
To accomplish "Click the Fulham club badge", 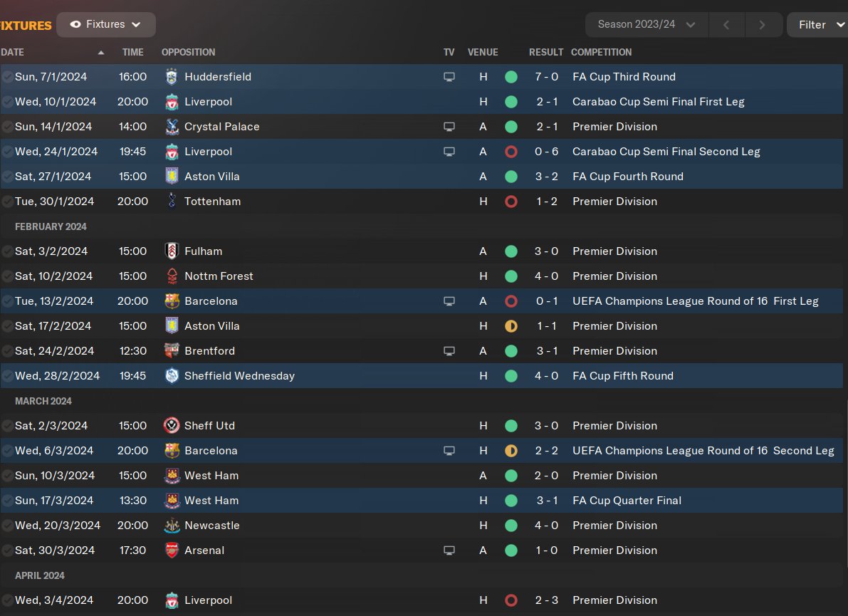I will [172, 251].
